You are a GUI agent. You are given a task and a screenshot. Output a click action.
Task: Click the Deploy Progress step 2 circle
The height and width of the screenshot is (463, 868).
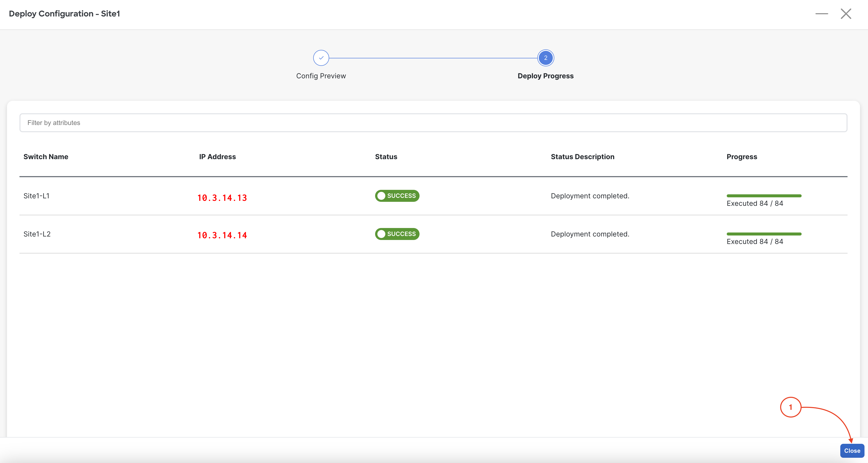click(545, 58)
